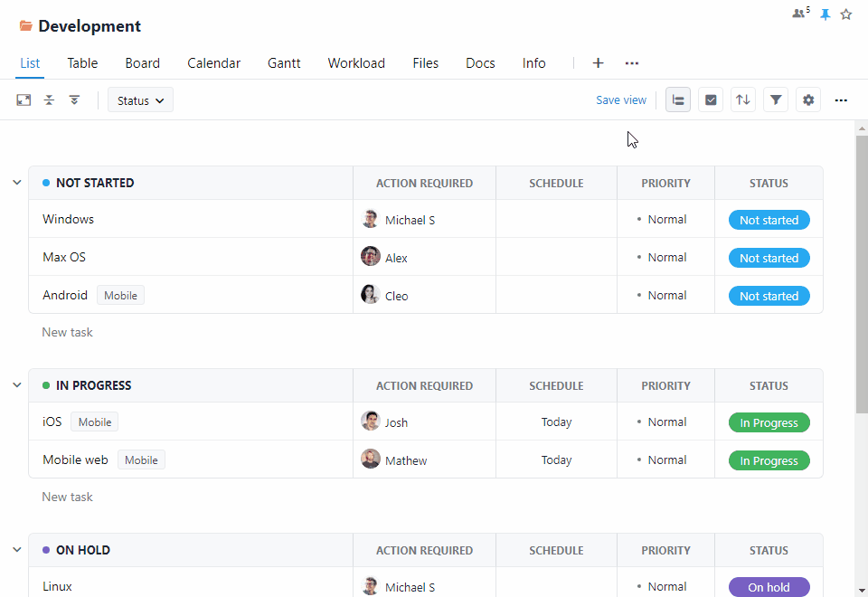Expand all groups icon
Image resolution: width=868 pixels, height=597 pixels.
coord(74,100)
